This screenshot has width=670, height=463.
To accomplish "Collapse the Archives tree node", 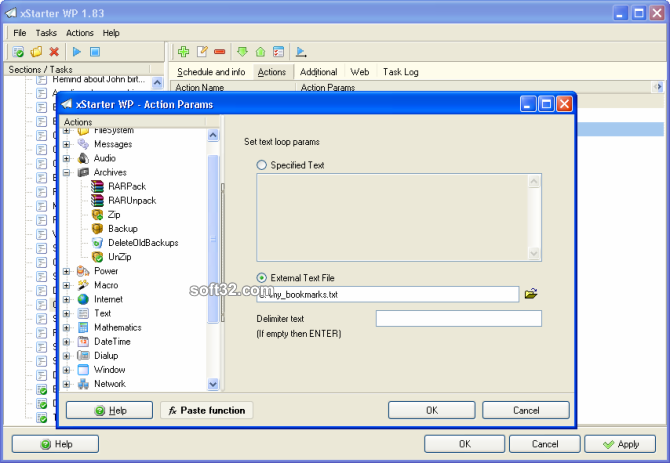I will point(67,173).
